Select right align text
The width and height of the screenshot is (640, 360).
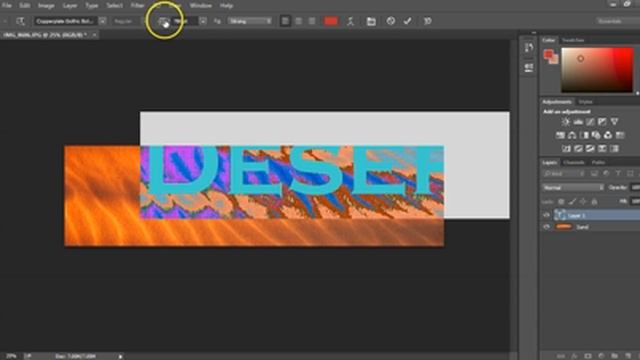coord(312,21)
